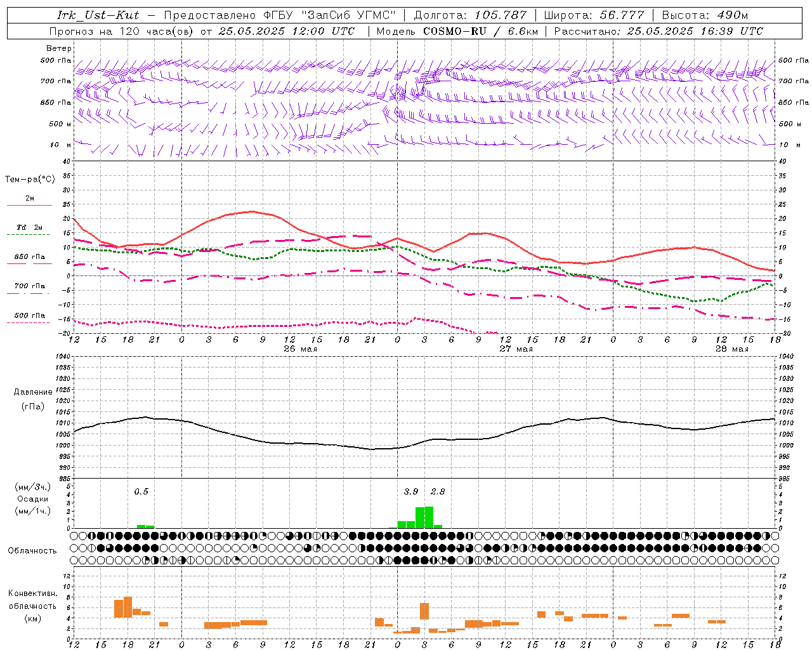Click the "Конвективн." label
The width and height of the screenshot is (812, 650).
(32, 594)
